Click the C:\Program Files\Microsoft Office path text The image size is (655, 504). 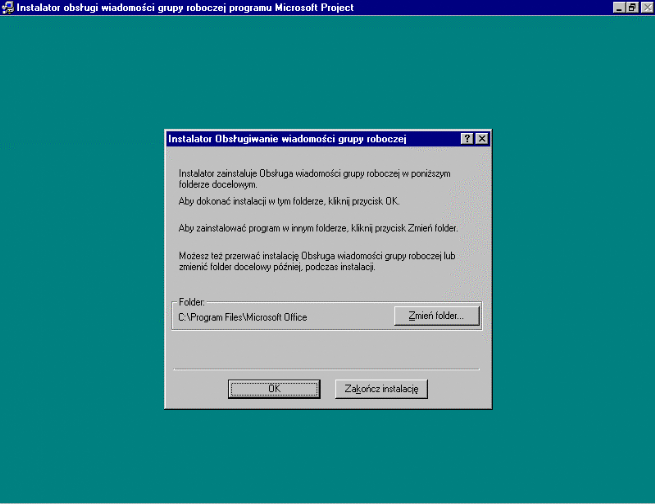point(242,317)
